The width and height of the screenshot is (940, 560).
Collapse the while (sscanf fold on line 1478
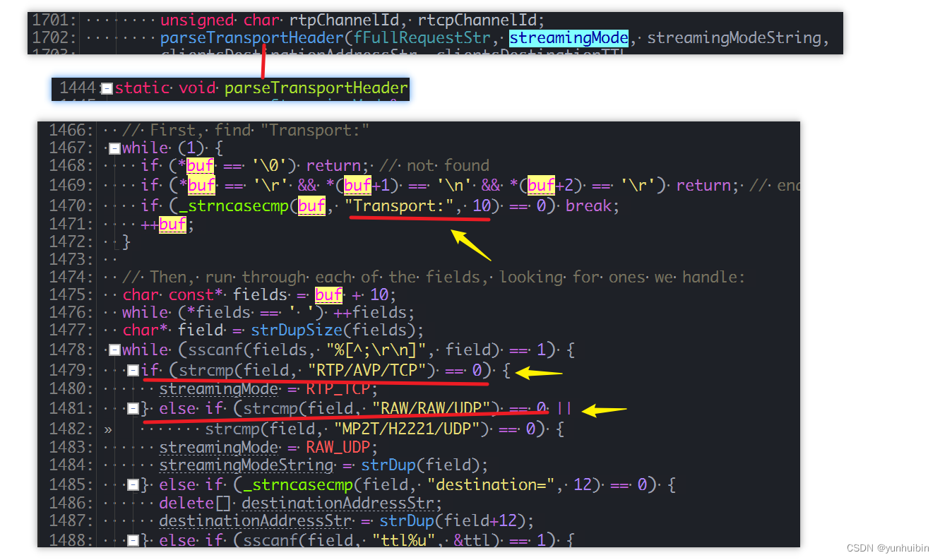point(114,350)
